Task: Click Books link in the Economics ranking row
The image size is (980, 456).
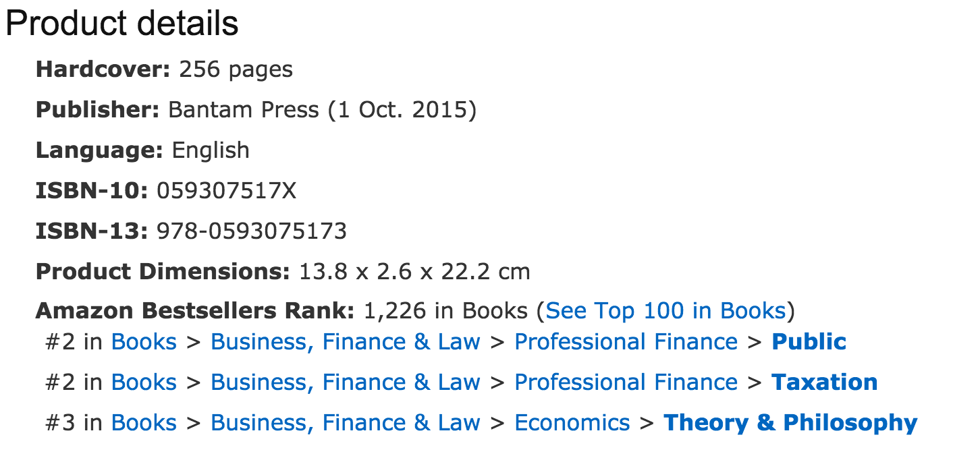Action: [x=144, y=423]
